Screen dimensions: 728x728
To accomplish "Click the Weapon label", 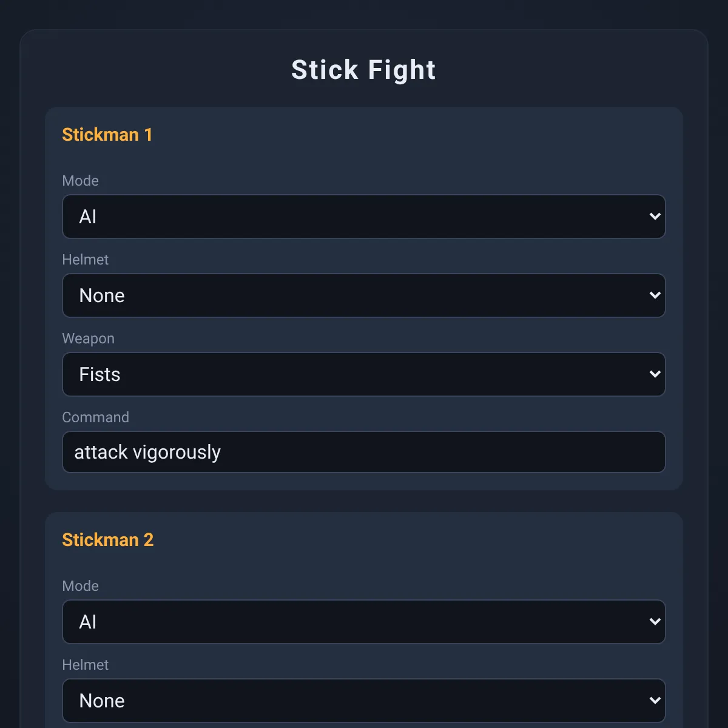I will pyautogui.click(x=88, y=339).
